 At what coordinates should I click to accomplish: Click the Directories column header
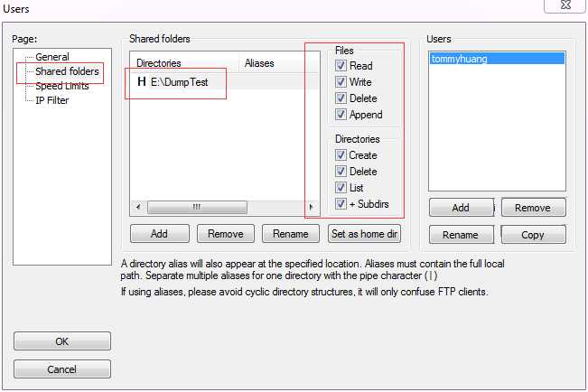click(x=184, y=63)
